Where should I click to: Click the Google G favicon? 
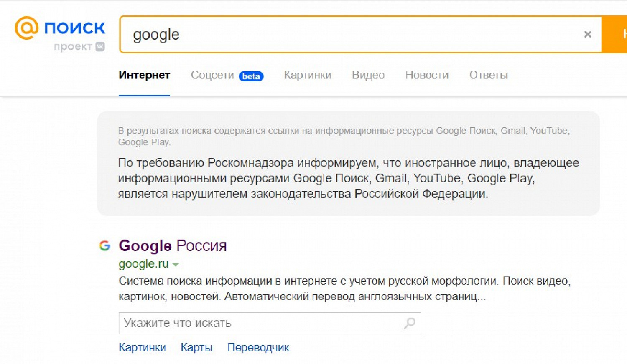pos(104,245)
